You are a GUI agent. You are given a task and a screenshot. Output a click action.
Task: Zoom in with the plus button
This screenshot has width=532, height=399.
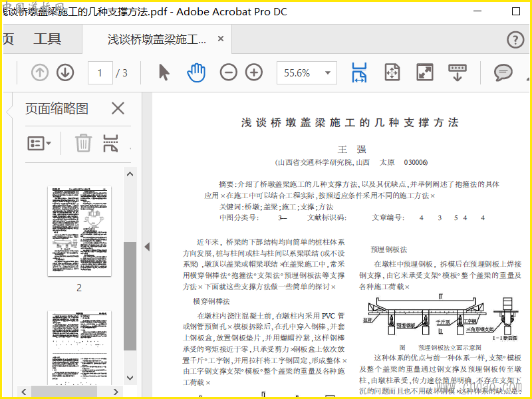pyautogui.click(x=254, y=72)
